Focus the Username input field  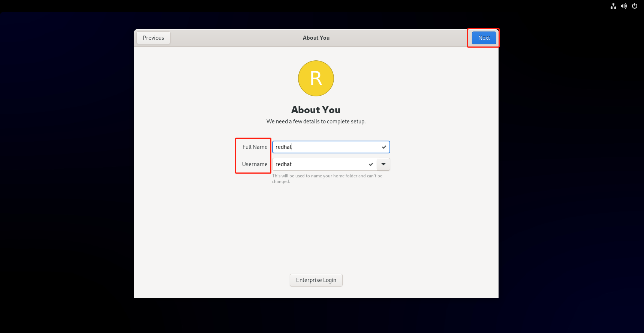tap(324, 164)
